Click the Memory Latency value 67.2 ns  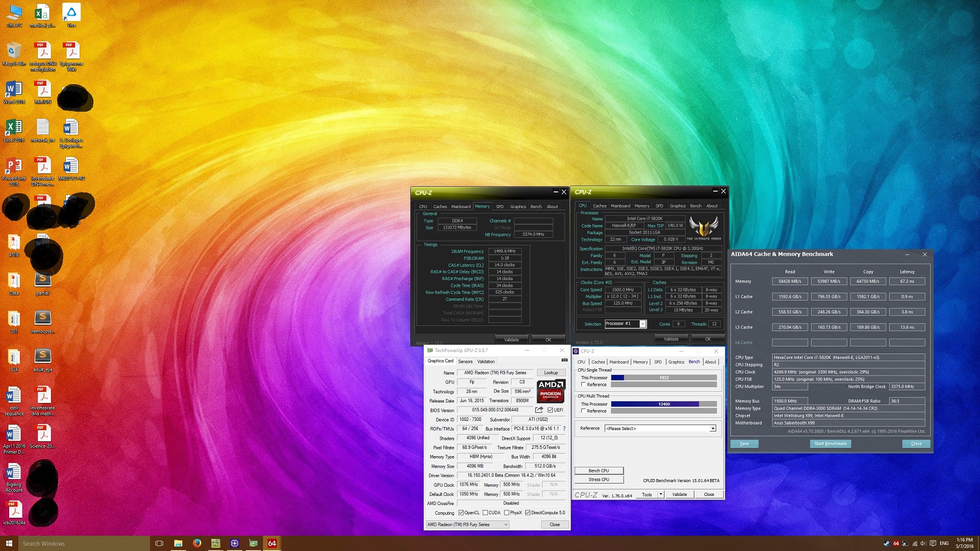(x=907, y=282)
